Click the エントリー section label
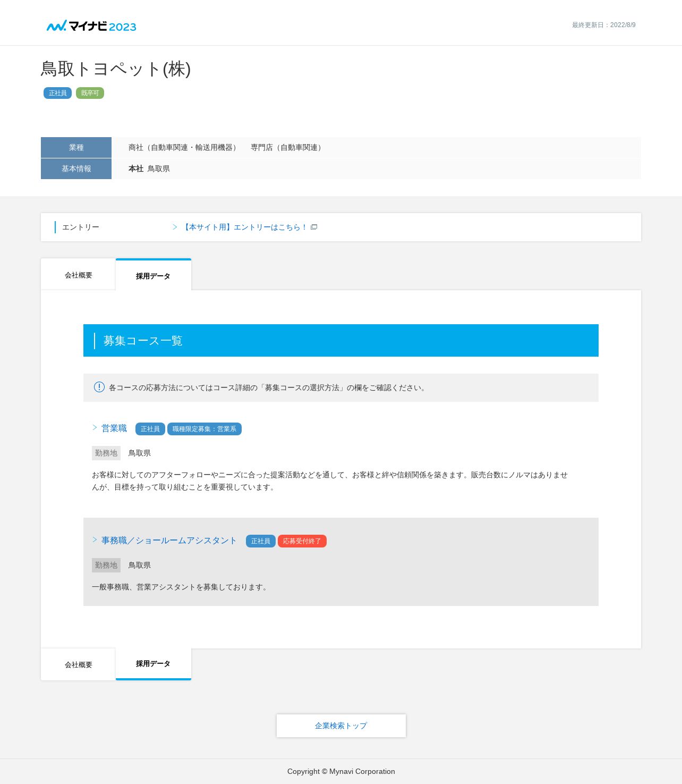The image size is (682, 784). tap(81, 227)
